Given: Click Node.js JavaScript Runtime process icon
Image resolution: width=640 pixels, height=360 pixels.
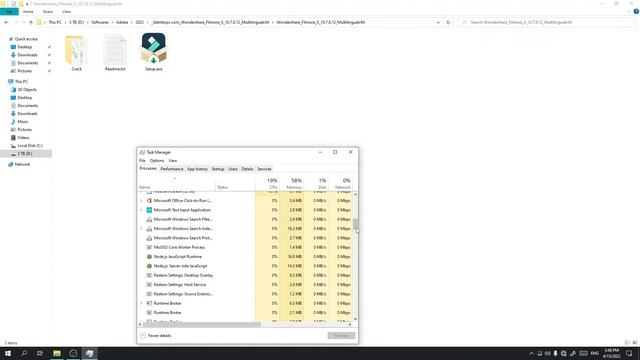Looking at the screenshot, I should coord(149,257).
